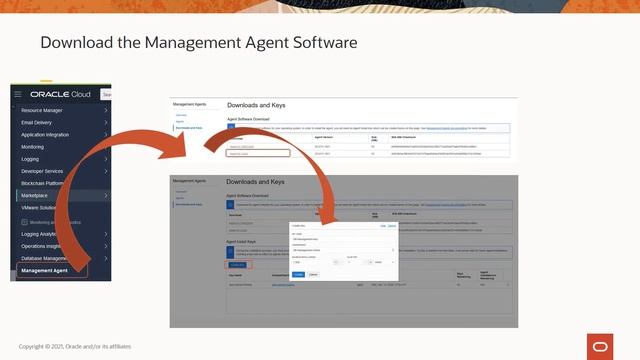Select Blockchain Platform menu entry
The height and width of the screenshot is (360, 640).
(42, 183)
